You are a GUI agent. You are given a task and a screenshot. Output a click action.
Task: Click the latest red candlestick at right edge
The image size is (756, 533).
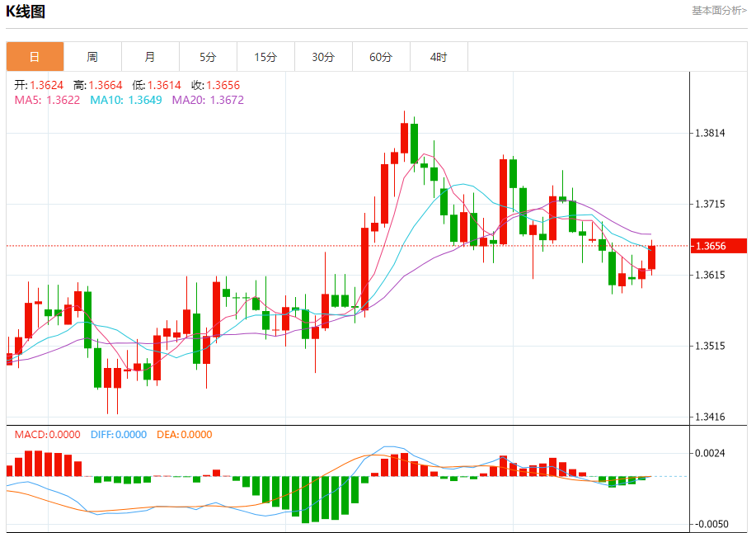point(651,257)
